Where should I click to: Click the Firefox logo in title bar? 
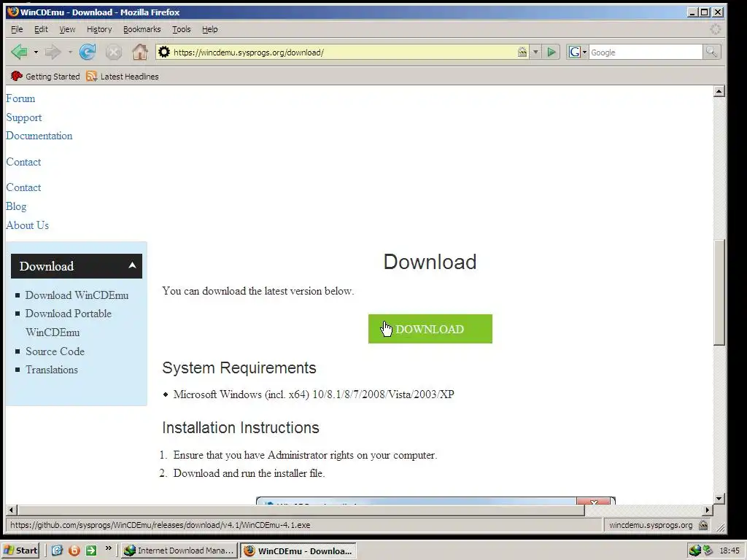click(x=13, y=12)
